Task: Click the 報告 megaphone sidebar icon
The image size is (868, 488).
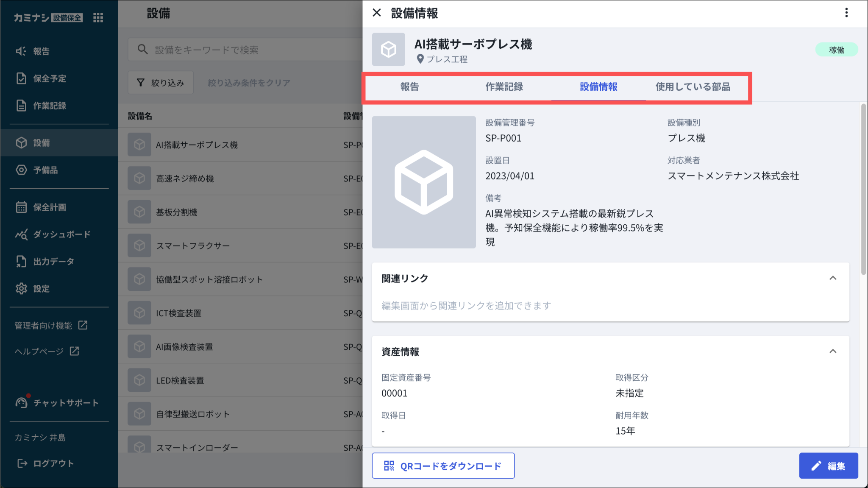Action: (21, 51)
